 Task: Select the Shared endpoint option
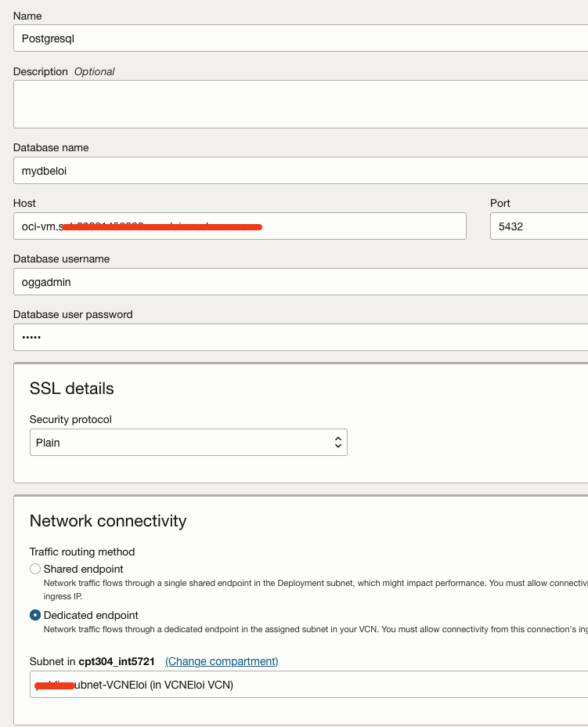34,569
